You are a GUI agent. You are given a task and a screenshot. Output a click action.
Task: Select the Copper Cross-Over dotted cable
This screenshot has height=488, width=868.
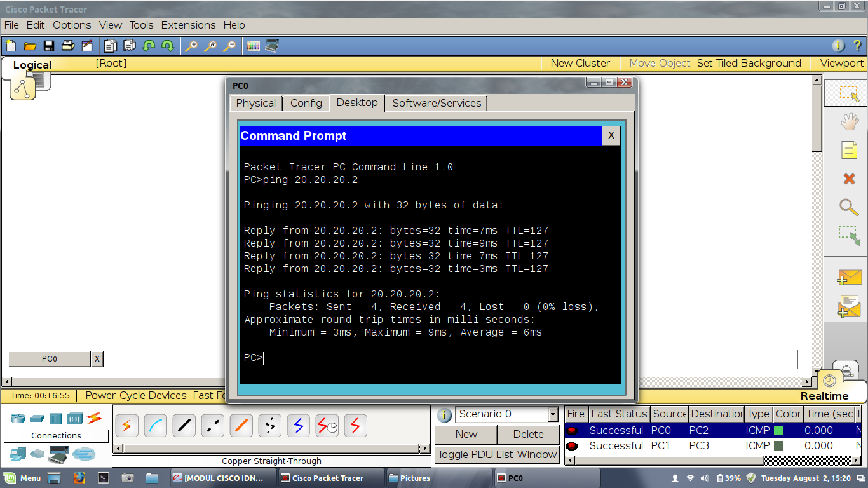212,426
